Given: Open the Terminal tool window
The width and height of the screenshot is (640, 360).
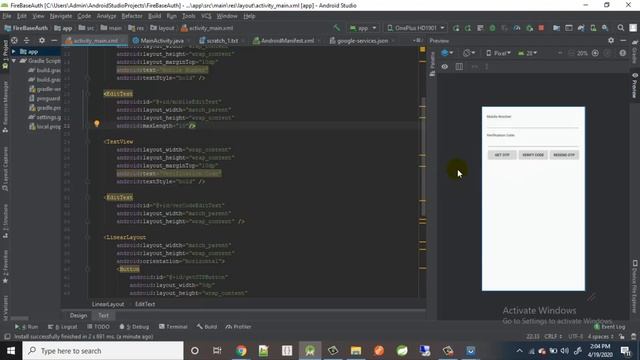Looking at the screenshot, I should (x=173, y=327).
